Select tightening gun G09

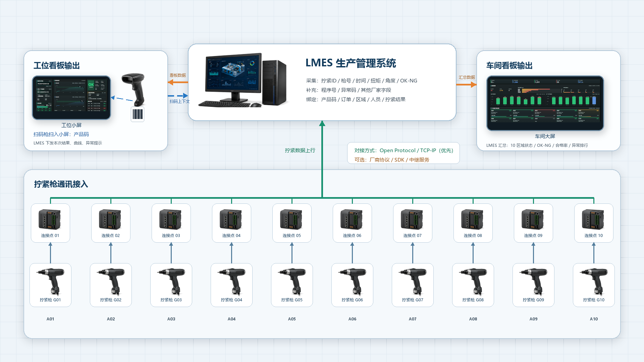coord(533,282)
